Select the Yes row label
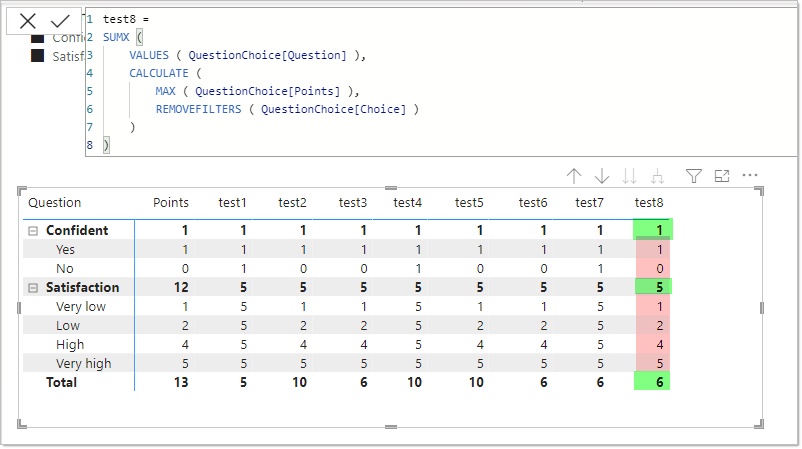The width and height of the screenshot is (802, 449). [x=65, y=250]
